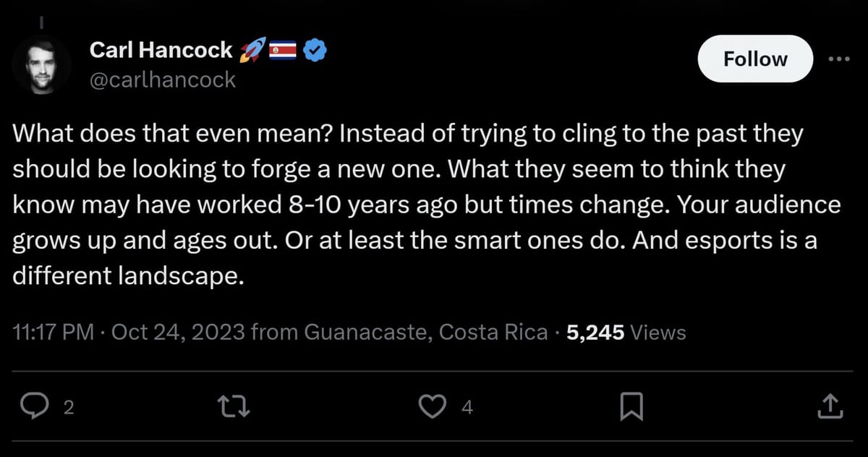This screenshot has width=868, height=457.
Task: Click the Costa Rica flag emoji
Action: 282,51
